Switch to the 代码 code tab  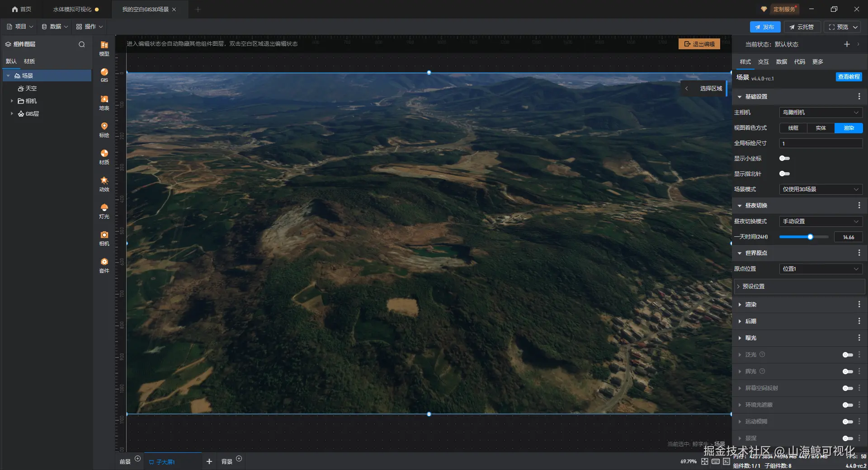coord(799,61)
